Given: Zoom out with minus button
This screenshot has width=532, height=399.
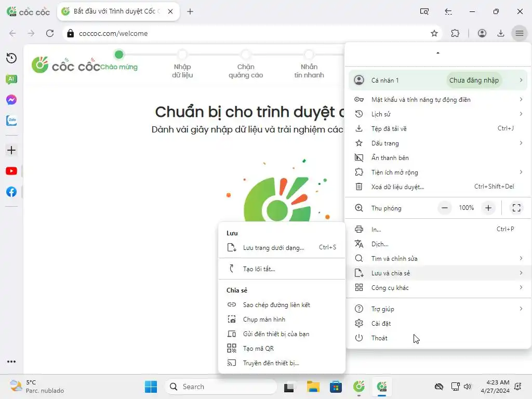Looking at the screenshot, I should pos(445,208).
